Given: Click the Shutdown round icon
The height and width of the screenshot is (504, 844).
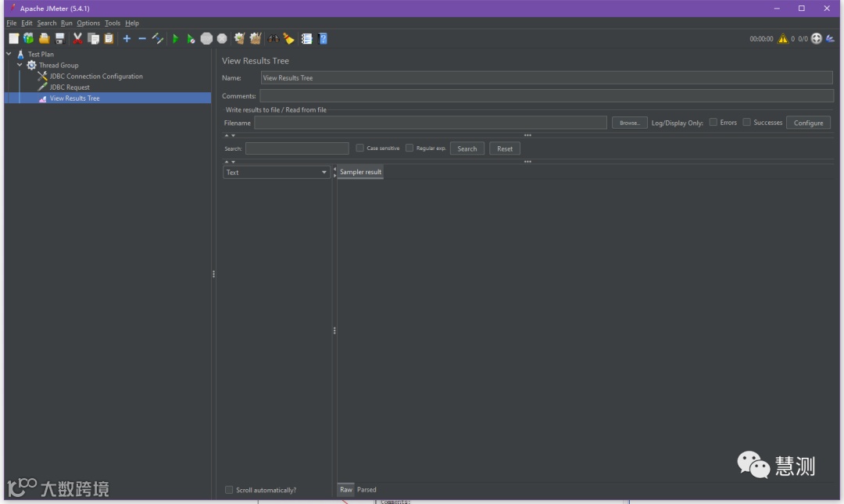Looking at the screenshot, I should (x=222, y=38).
